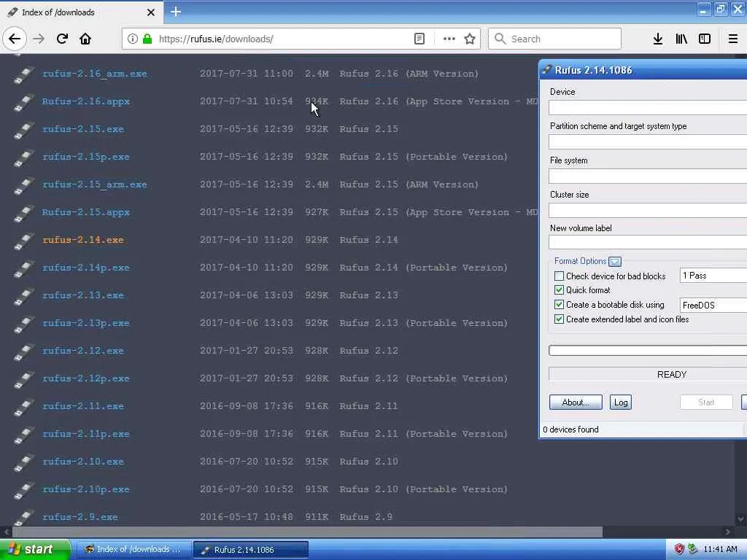Toggle Reader View icon in address bar
The width and height of the screenshot is (747, 560).
click(419, 39)
